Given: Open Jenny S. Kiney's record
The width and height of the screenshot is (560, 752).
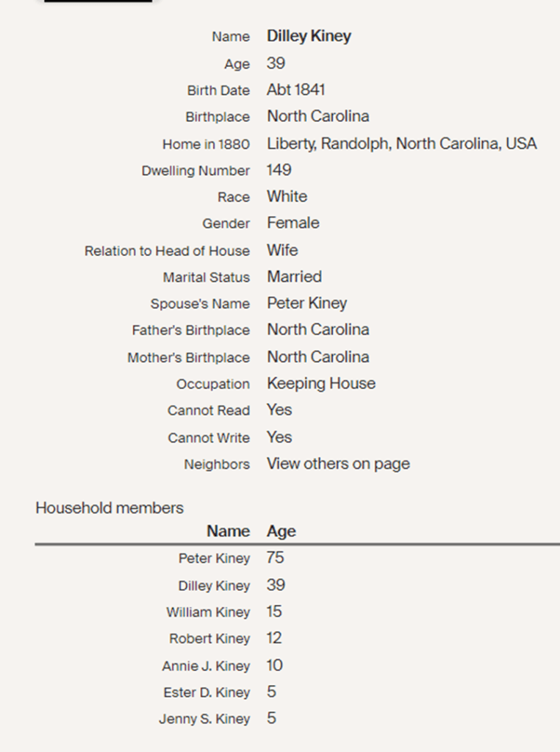Looking at the screenshot, I should pos(204,719).
